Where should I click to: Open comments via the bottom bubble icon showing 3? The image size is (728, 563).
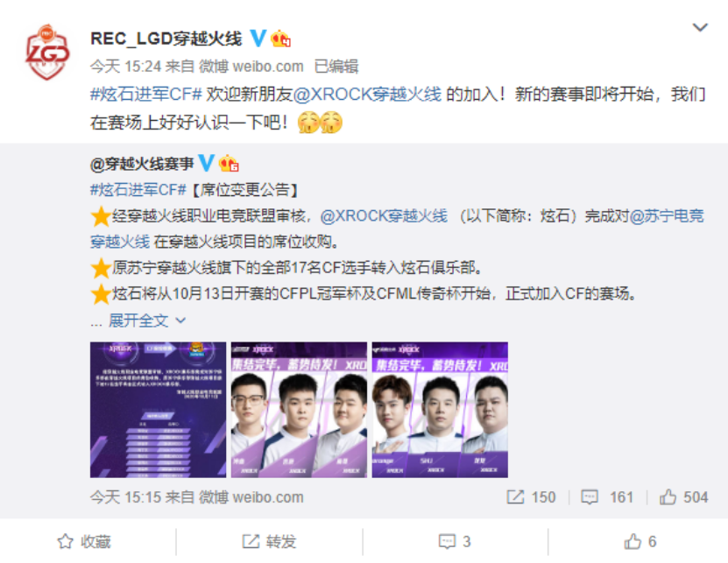[447, 541]
